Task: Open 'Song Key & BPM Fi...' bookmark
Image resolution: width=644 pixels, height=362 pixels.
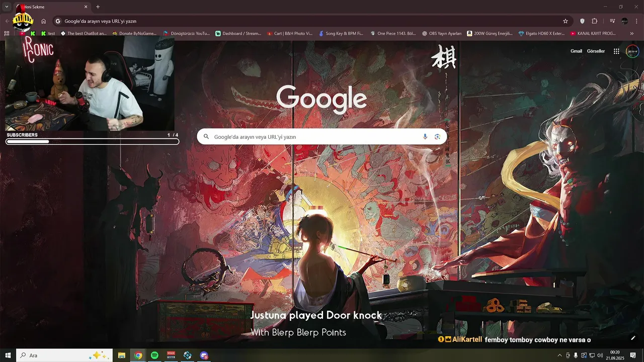Action: (341, 34)
